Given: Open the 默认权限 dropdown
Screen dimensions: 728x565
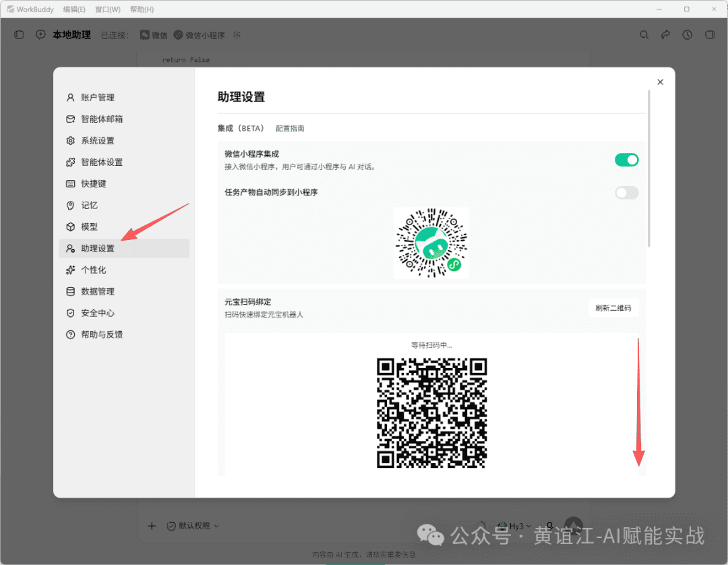Looking at the screenshot, I should 193,526.
